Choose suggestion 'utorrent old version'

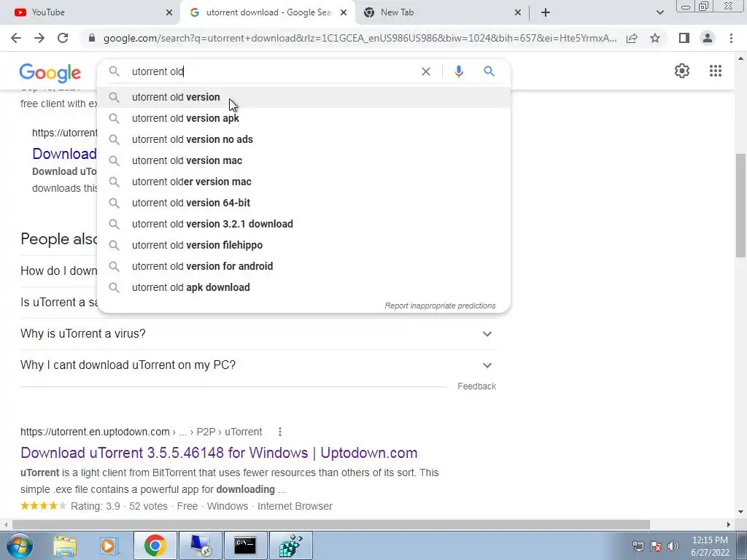[x=304, y=97]
